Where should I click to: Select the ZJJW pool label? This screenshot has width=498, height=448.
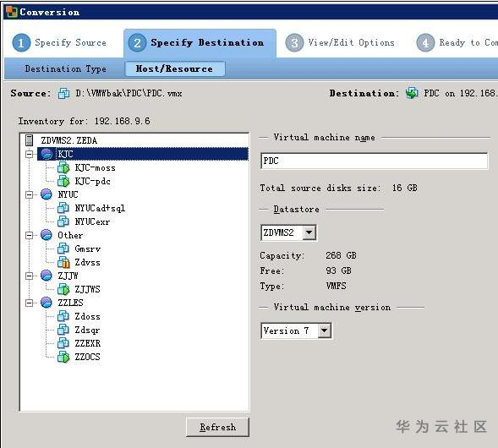coord(68,276)
